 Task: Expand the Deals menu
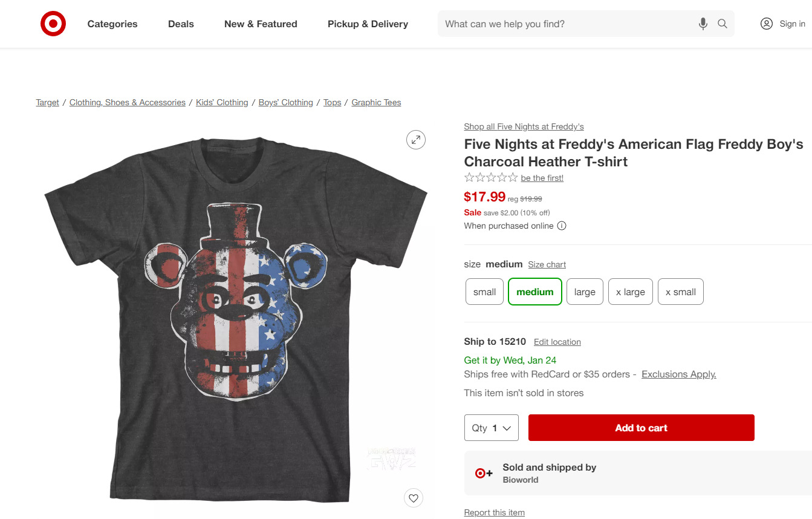(181, 24)
